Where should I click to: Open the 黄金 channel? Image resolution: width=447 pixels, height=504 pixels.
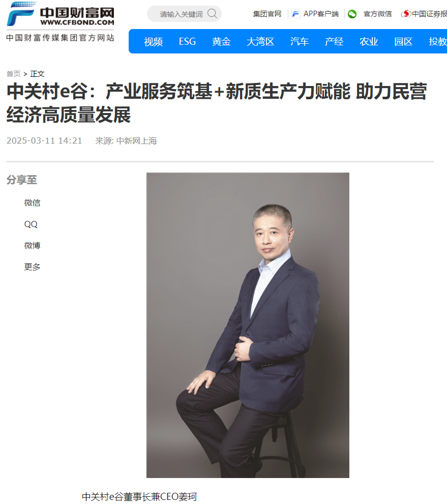point(221,41)
